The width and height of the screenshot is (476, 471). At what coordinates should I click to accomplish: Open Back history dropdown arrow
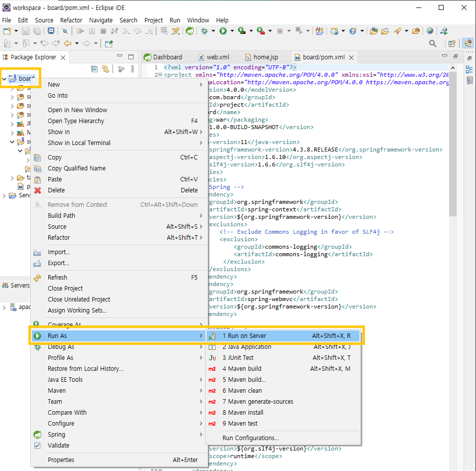[x=77, y=43]
